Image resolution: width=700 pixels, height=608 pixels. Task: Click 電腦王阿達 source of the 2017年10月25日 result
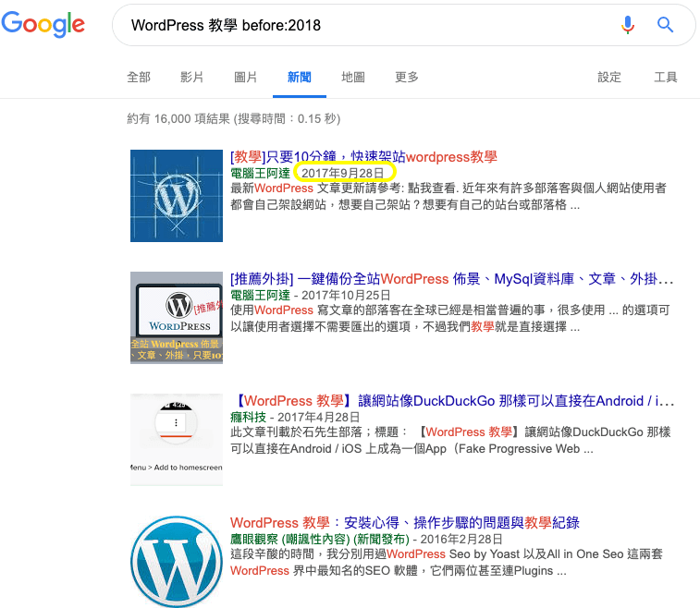tap(260, 295)
